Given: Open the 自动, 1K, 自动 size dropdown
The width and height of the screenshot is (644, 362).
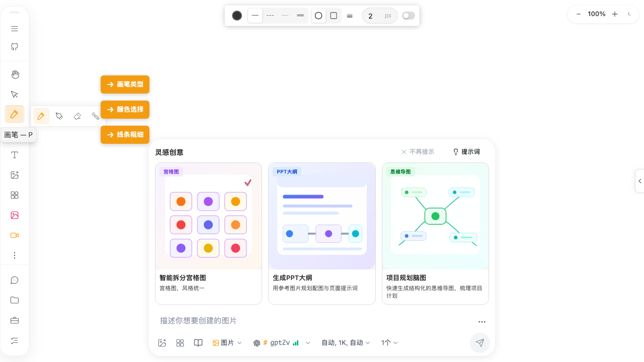Looking at the screenshot, I should coord(346,343).
